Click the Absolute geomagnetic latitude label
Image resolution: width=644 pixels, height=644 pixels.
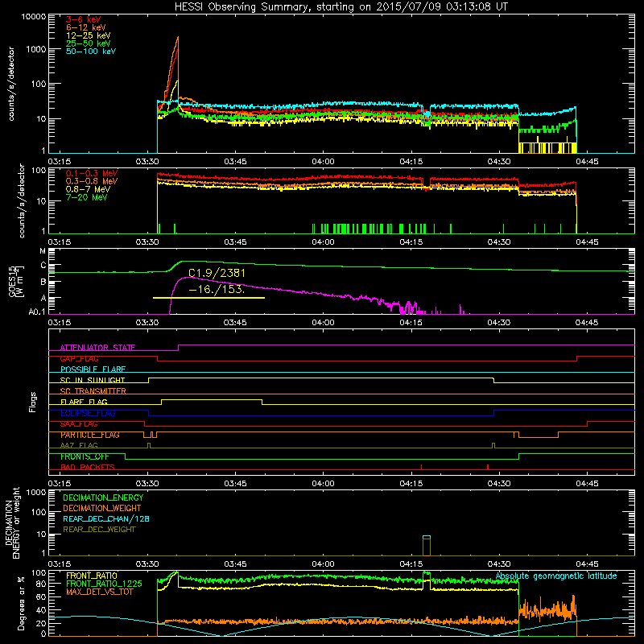point(556,576)
